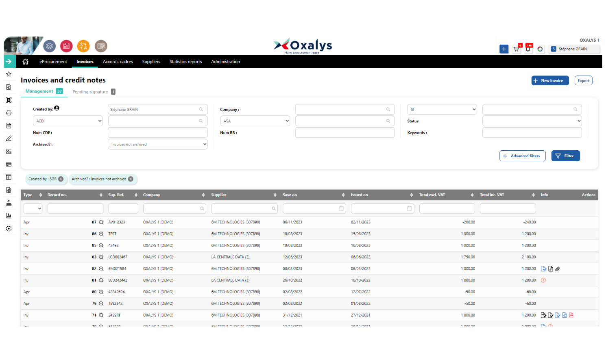The image size is (606, 364).
Task: Click paperclip attachment on record 82
Action: point(558,269)
